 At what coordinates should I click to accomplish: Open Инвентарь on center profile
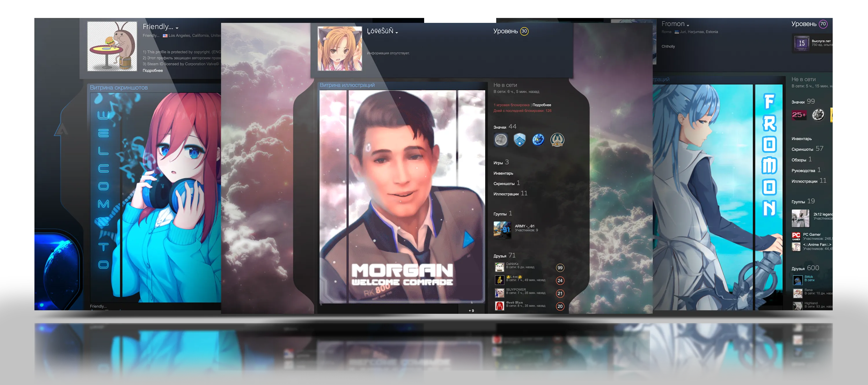point(503,173)
